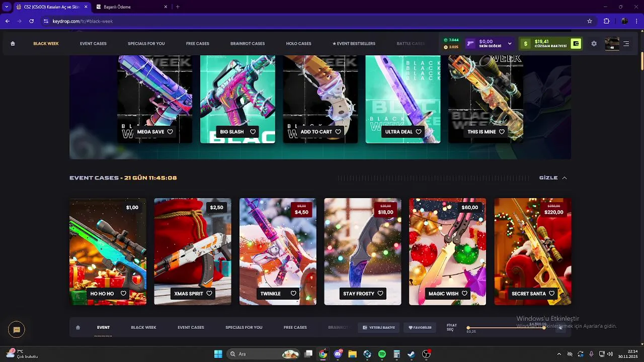Open Windows Start menu
Screen dimensions: 644x362
pos(218,354)
